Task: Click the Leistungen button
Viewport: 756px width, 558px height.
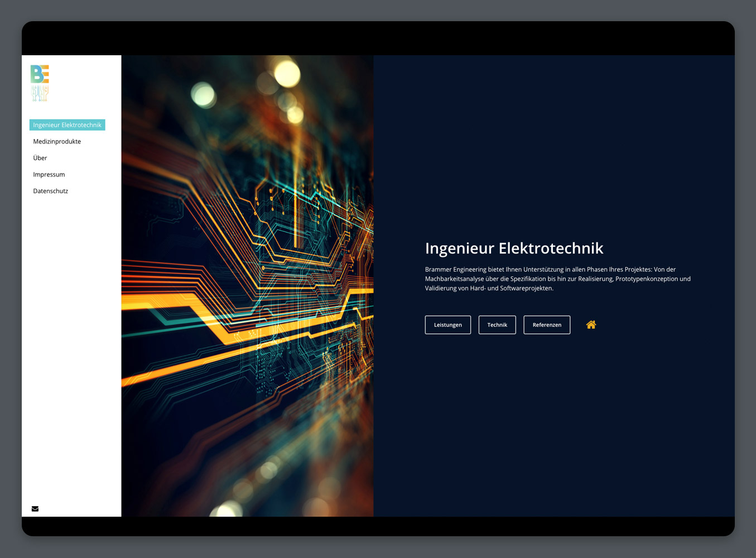Action: point(448,325)
